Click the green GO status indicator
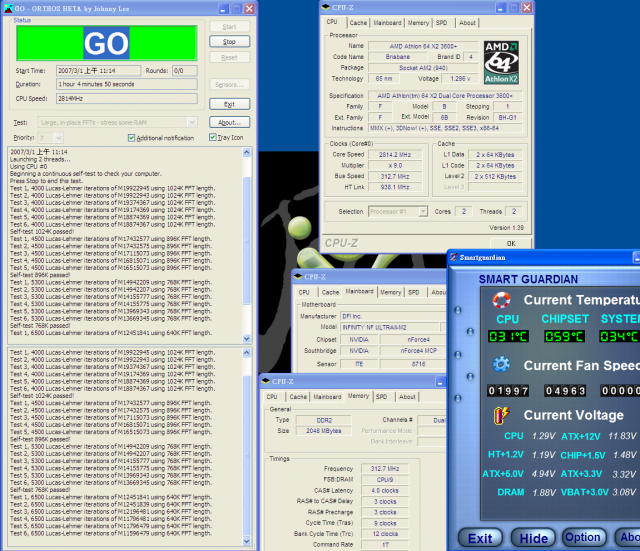 tap(107, 43)
